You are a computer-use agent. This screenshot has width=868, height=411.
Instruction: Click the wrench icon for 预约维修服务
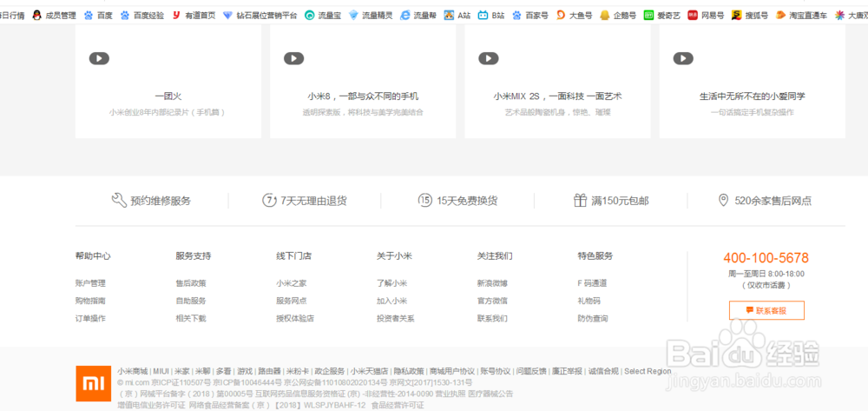[x=119, y=201]
